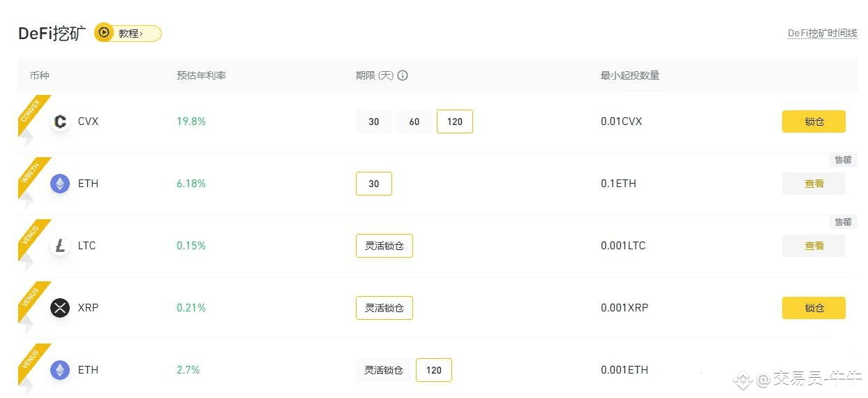Click the CONVEX ribbon badge

pyautogui.click(x=32, y=112)
